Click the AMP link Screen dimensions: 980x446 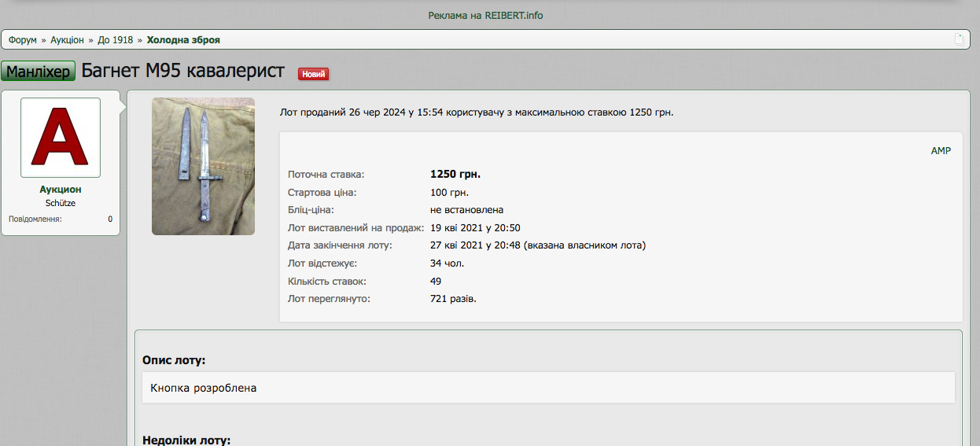941,150
